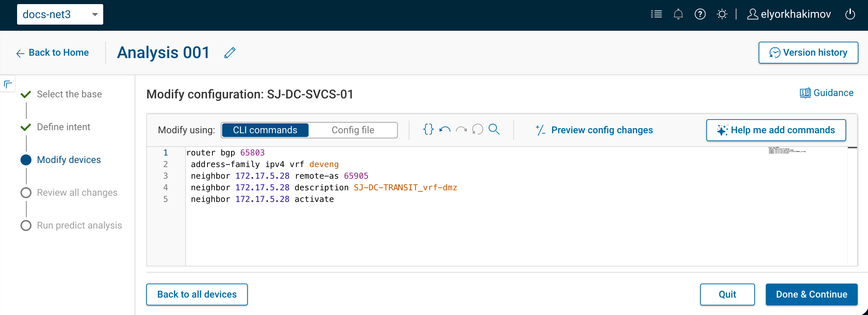The width and height of the screenshot is (868, 315).
Task: Click 'neighbor 172.17.5.28 activate' line
Action: (262, 199)
